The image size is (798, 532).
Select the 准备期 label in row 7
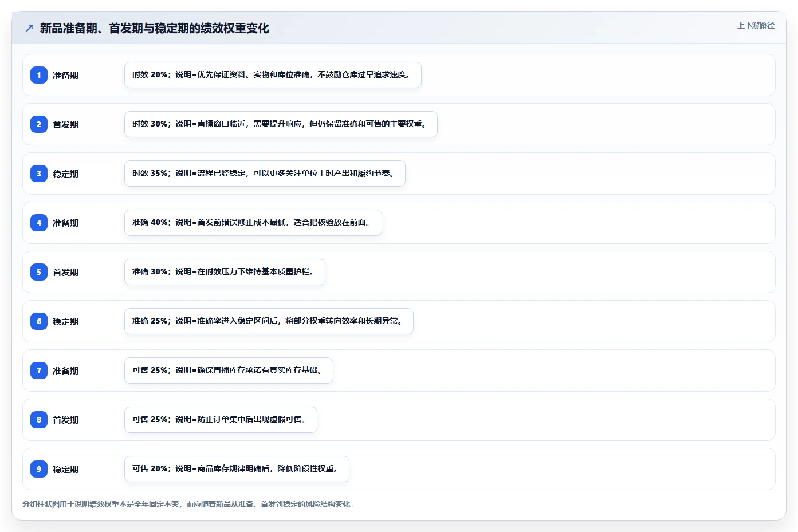pyautogui.click(x=65, y=371)
